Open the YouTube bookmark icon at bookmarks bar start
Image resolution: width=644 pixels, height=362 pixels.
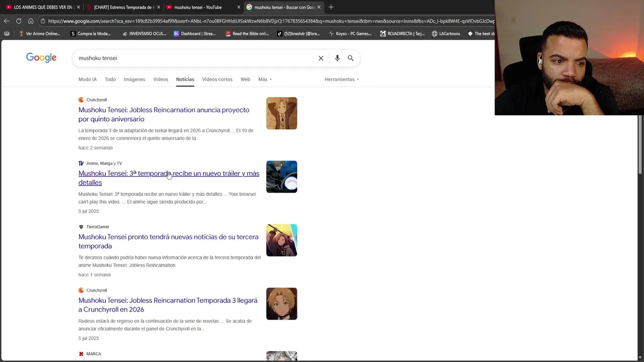[7, 34]
